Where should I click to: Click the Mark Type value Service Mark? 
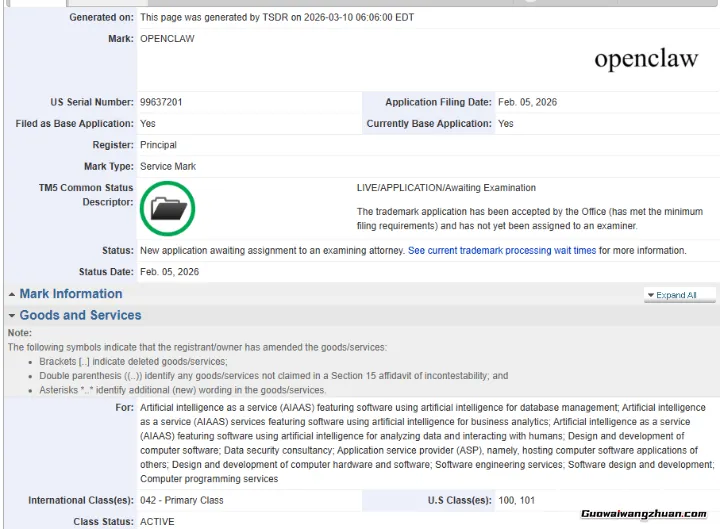tap(168, 167)
